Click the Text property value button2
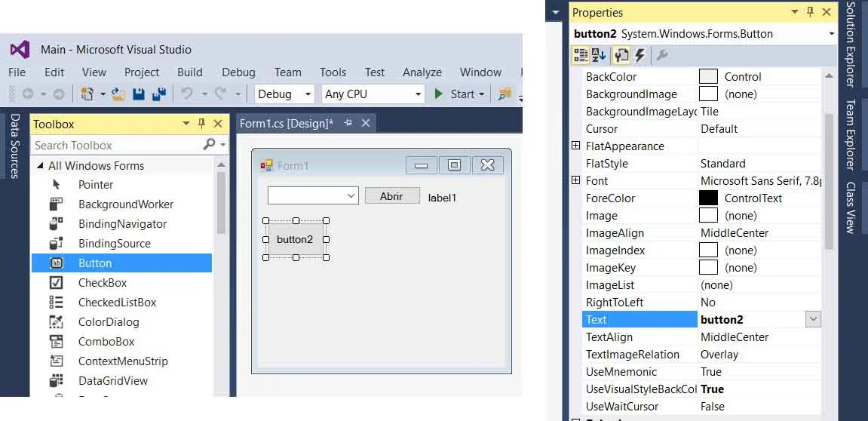Screen dimensions: 868x421 pyautogui.click(x=722, y=320)
